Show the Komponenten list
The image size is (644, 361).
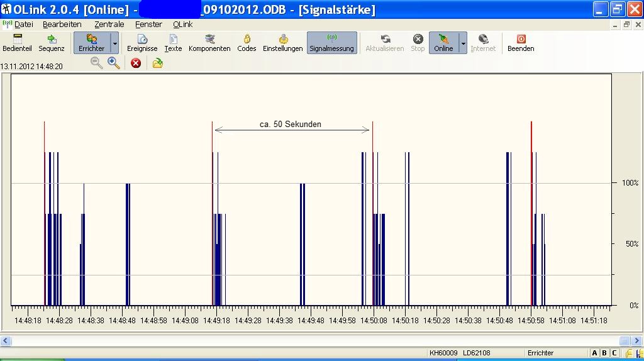(209, 43)
